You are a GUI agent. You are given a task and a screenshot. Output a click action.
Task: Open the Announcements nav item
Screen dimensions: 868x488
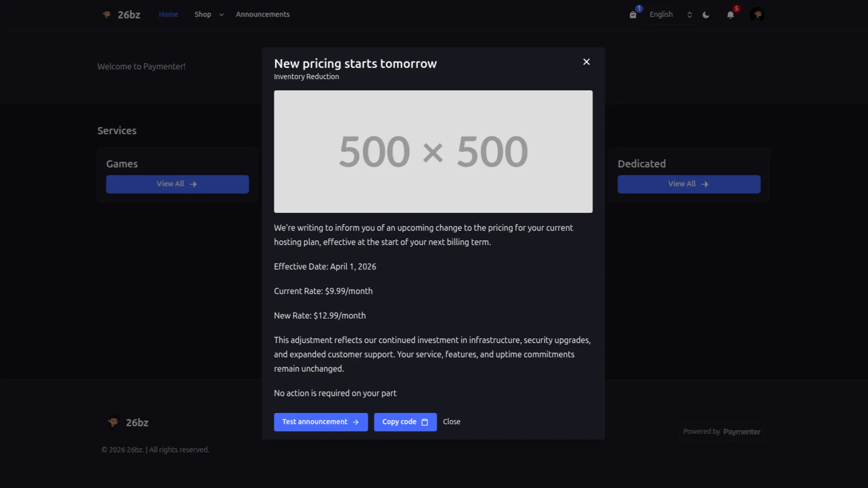click(263, 14)
